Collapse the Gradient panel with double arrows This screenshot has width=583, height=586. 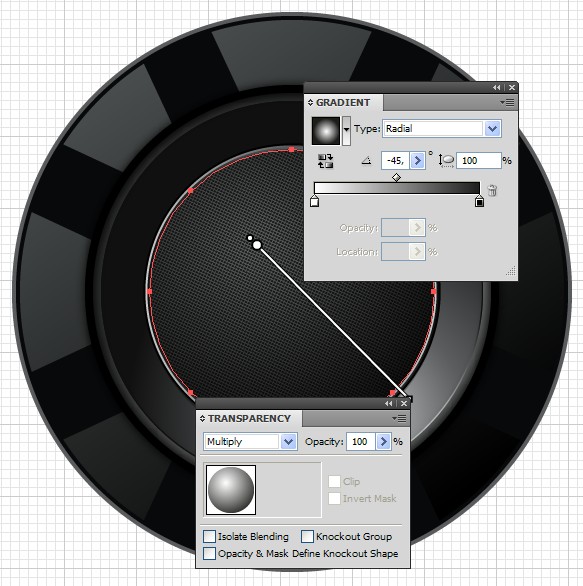click(496, 87)
